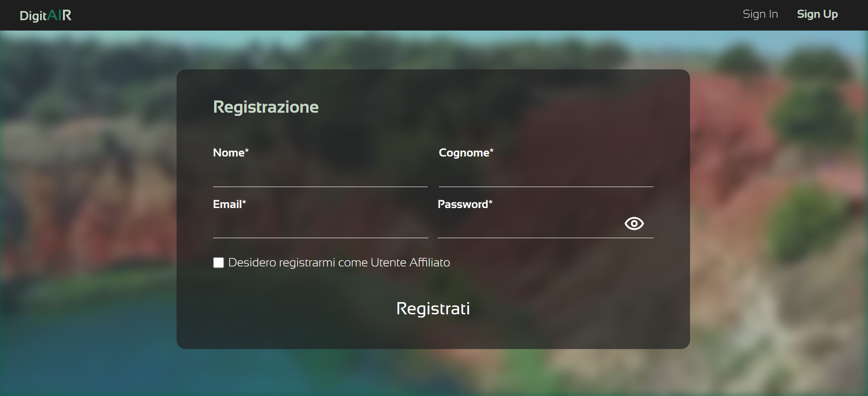Image resolution: width=868 pixels, height=396 pixels.
Task: Click the Password* label
Action: tap(465, 204)
